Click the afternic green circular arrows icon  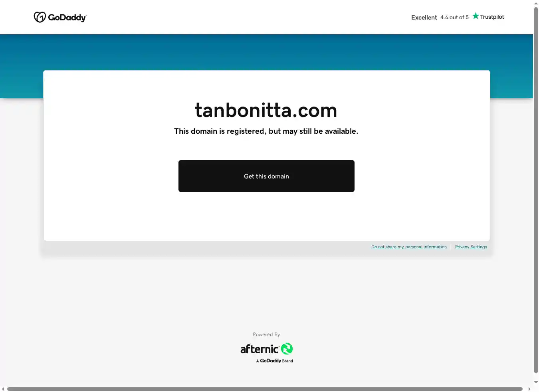(x=287, y=349)
